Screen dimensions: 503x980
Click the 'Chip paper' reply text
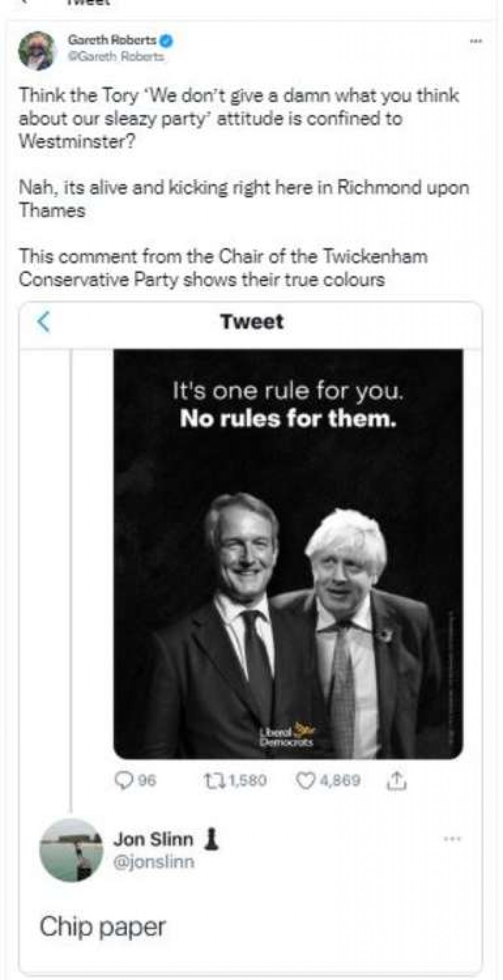pyautogui.click(x=103, y=927)
